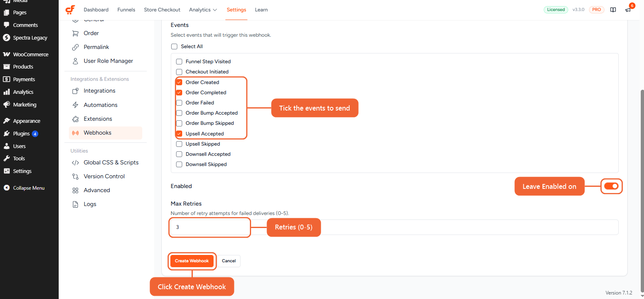Click the Cancel button
This screenshot has height=299, width=644.
229,261
